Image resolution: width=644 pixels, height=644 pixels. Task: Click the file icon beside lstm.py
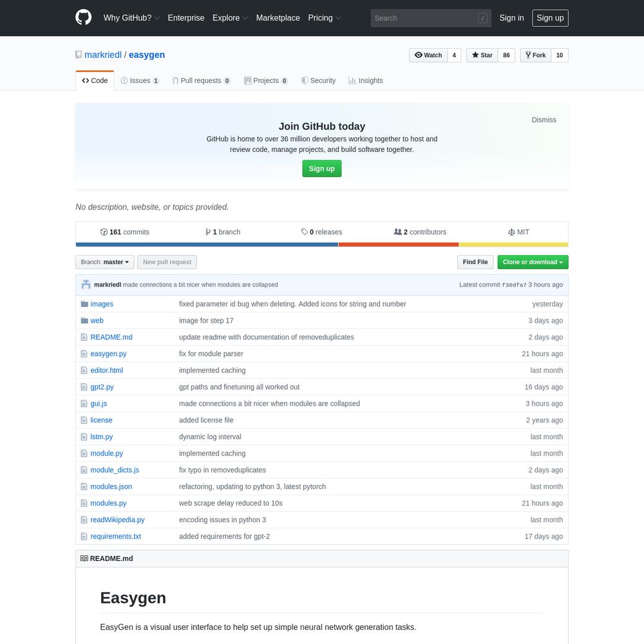[84, 437]
